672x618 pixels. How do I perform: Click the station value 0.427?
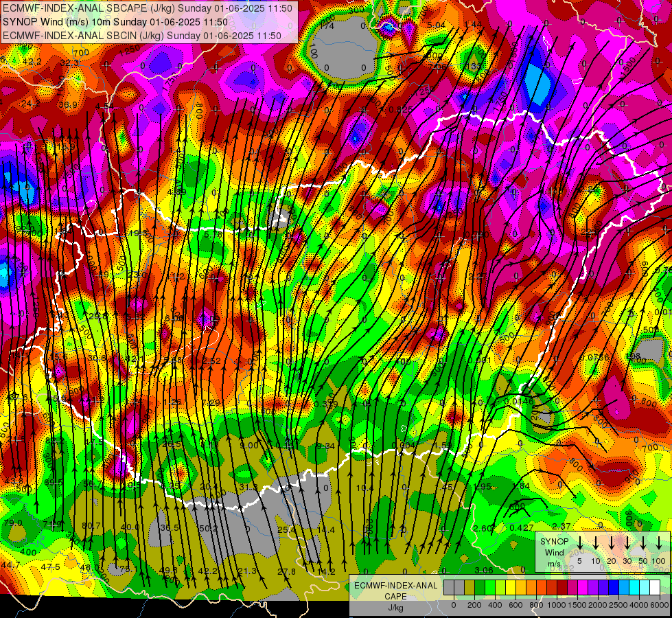coord(522,528)
